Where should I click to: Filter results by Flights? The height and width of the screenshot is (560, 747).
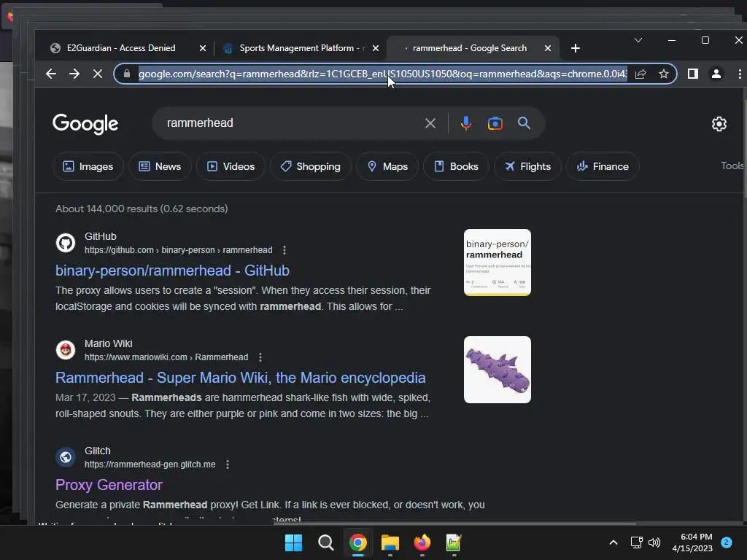pyautogui.click(x=527, y=166)
